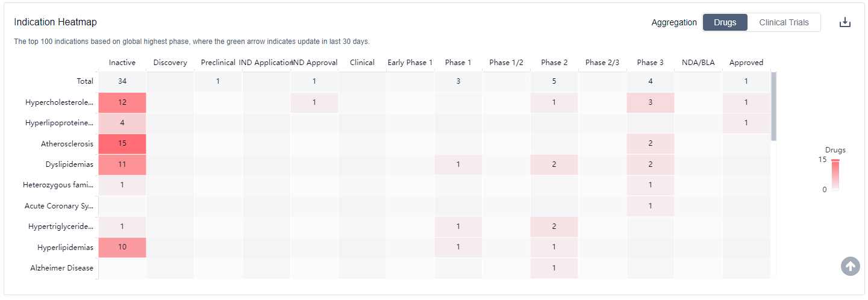The image size is (868, 300).
Task: Select the Dyslipidemias Phase 2 cell
Action: tap(554, 164)
